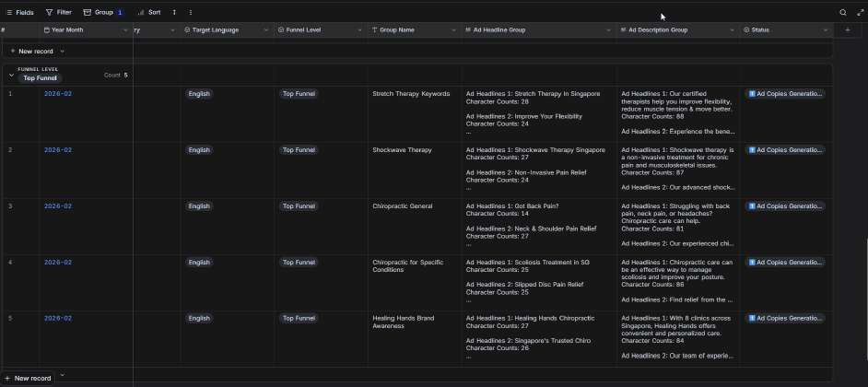Image resolution: width=868 pixels, height=387 pixels.
Task: Open dropdown of partially hidden 'ry' column
Action: click(x=172, y=30)
